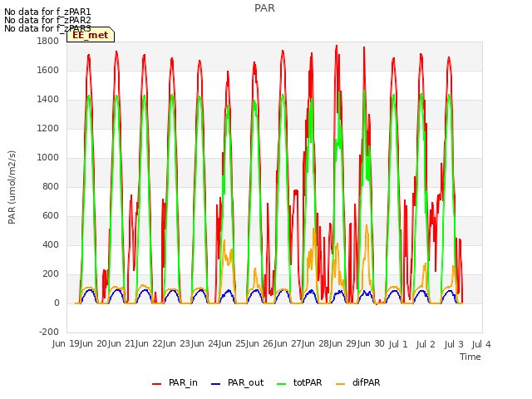Click the Jul 3 x-axis tick label
Screen dimensions: 532x399
(x=454, y=344)
